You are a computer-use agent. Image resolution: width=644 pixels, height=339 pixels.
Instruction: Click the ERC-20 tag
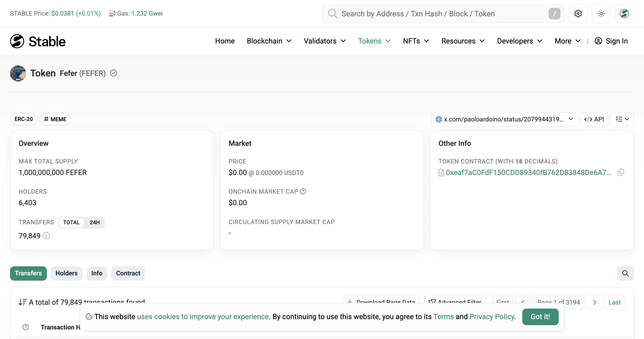[x=24, y=119]
